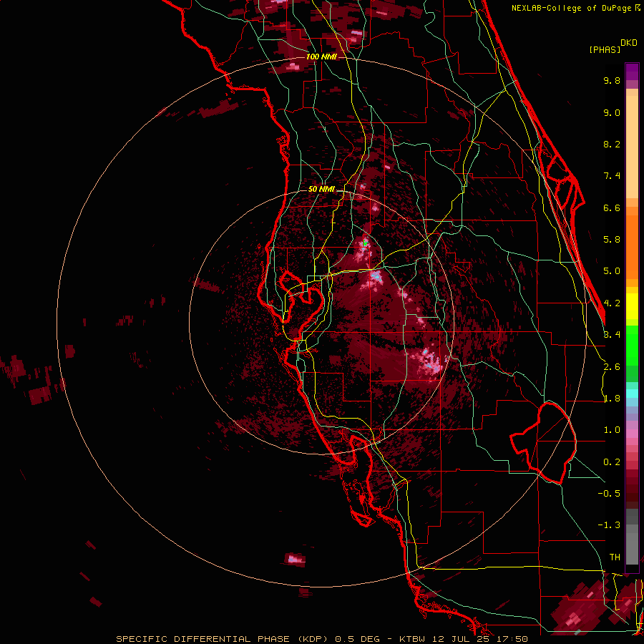Select the -1.3 color scale value
644x644 pixels.
click(x=609, y=525)
